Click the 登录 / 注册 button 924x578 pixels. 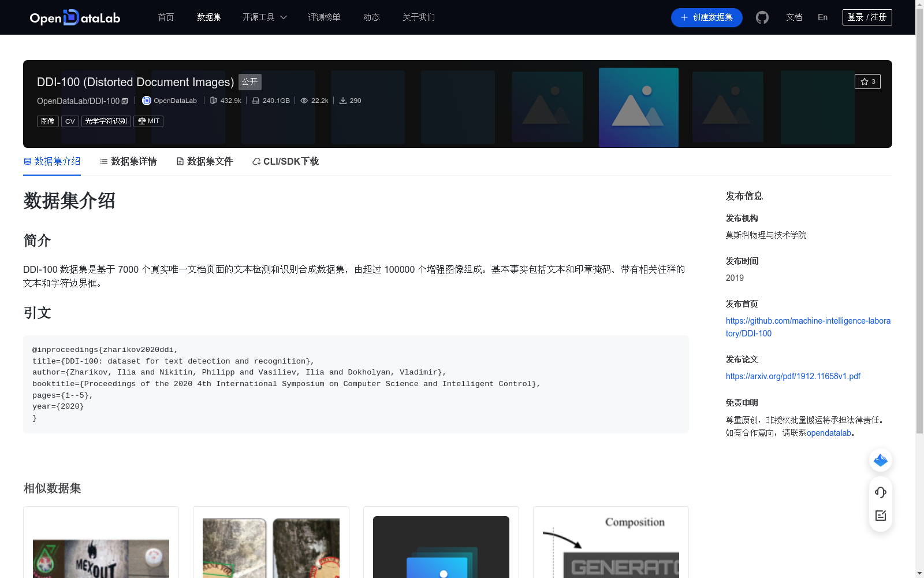[867, 17]
